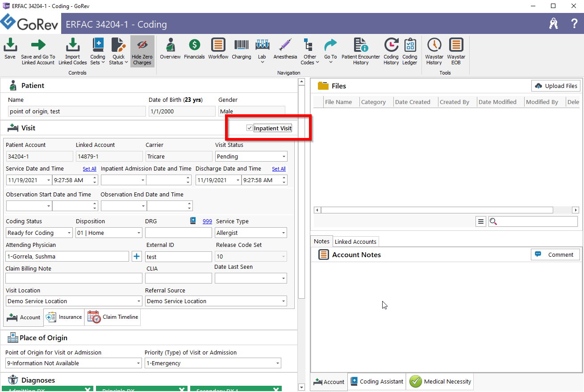Image resolution: width=584 pixels, height=392 pixels.
Task: Open the Coding Sets menu icon
Action: click(98, 45)
